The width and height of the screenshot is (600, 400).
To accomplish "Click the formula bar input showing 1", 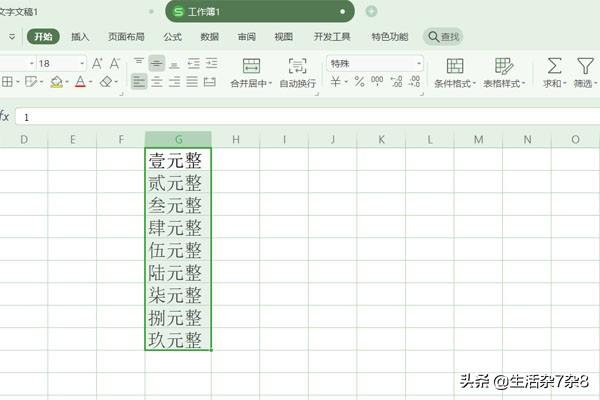I will click(x=307, y=117).
